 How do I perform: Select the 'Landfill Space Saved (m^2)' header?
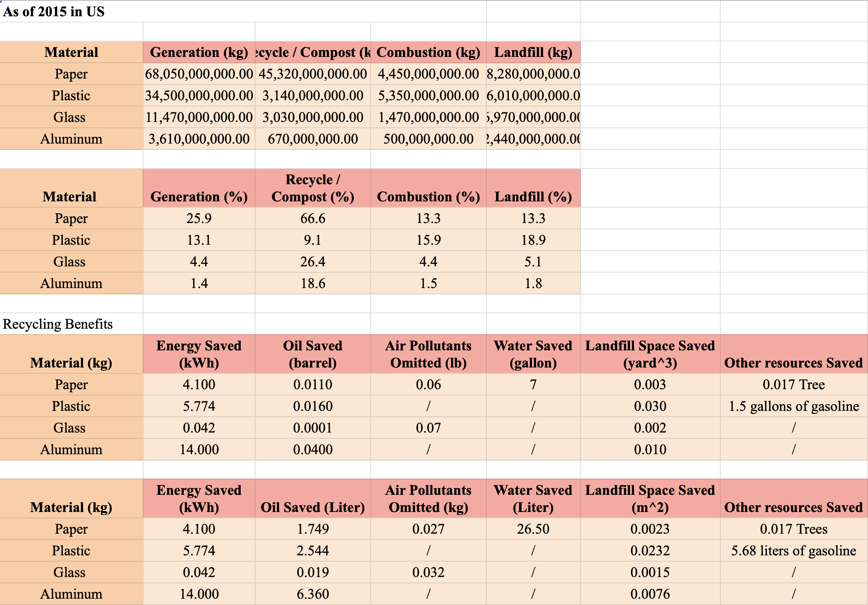[x=650, y=498]
